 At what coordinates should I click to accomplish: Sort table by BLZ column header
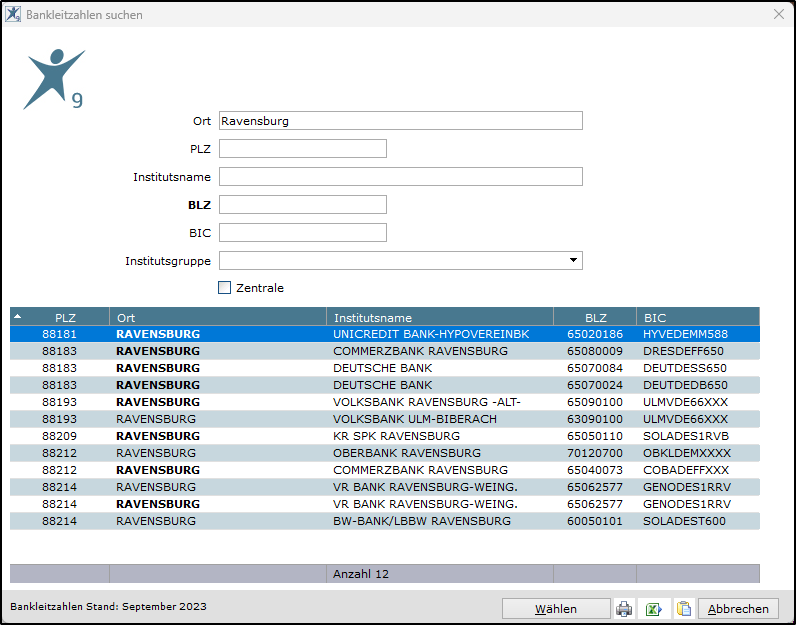595,318
